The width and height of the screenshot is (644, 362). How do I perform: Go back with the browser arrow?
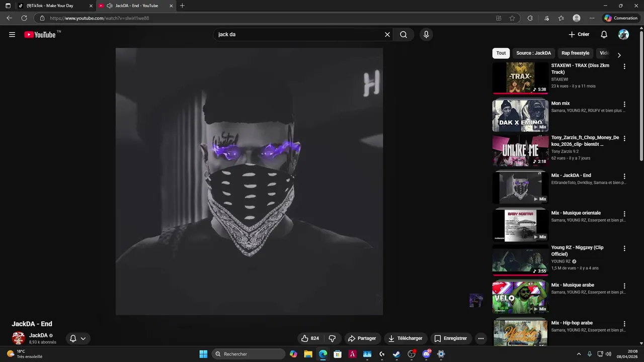click(x=9, y=18)
